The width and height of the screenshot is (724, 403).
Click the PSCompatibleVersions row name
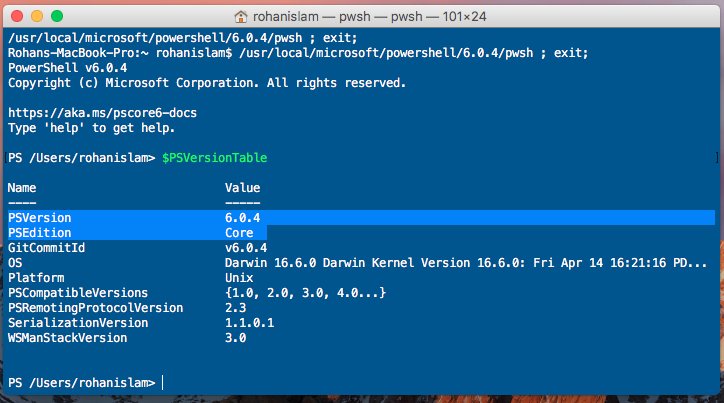click(x=78, y=293)
